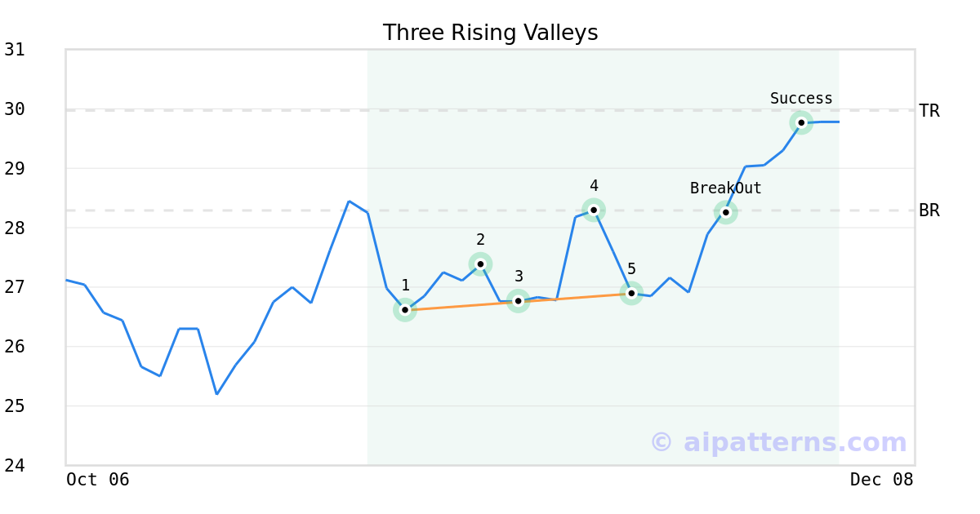The width and height of the screenshot is (980, 514).
Task: Click the 'Oct 06' start date label
Action: (x=98, y=480)
